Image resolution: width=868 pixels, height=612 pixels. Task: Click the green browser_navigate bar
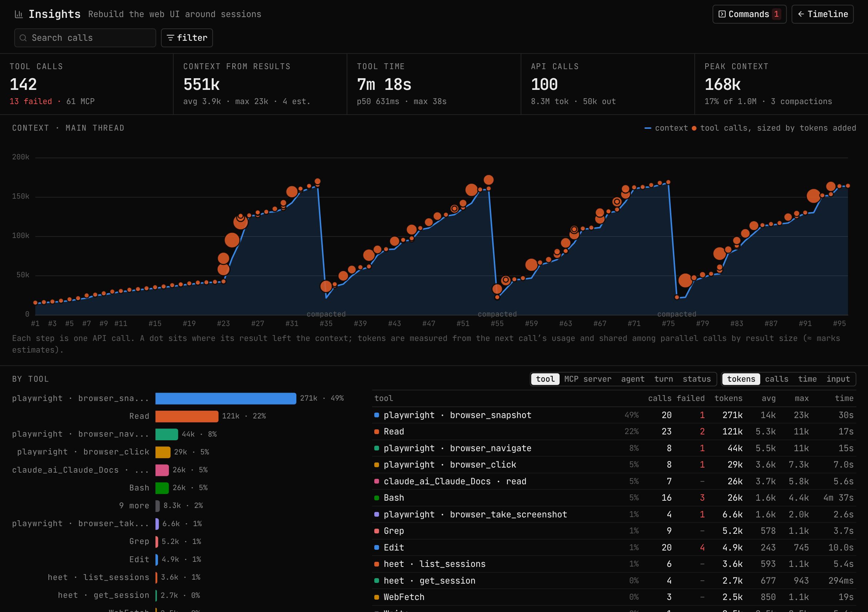(166, 434)
